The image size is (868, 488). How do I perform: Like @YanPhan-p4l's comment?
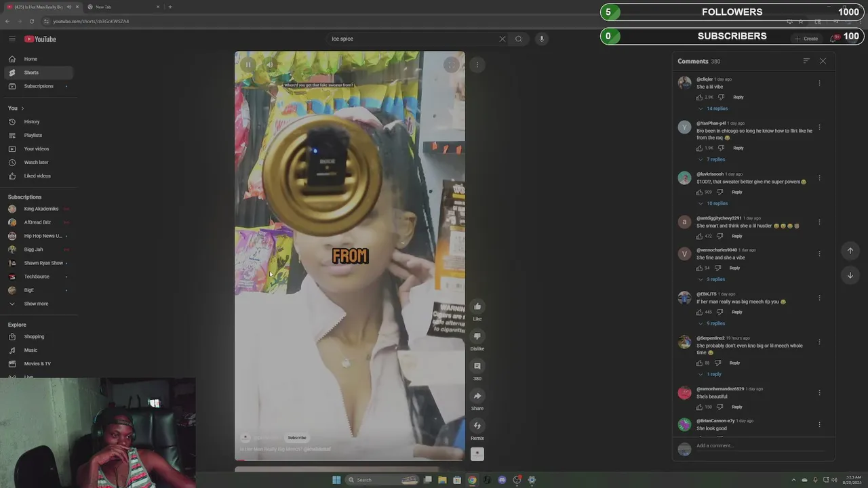pyautogui.click(x=699, y=148)
